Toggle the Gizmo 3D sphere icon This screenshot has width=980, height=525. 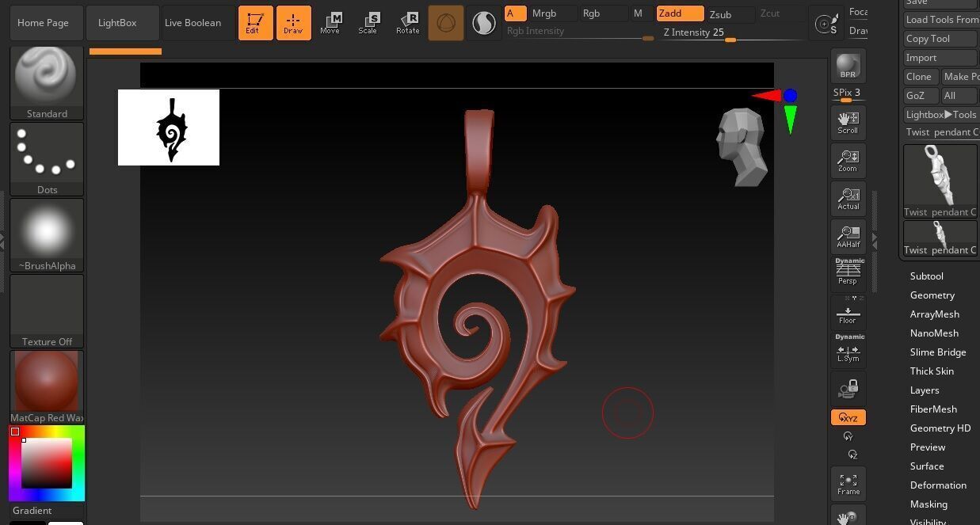coord(445,24)
